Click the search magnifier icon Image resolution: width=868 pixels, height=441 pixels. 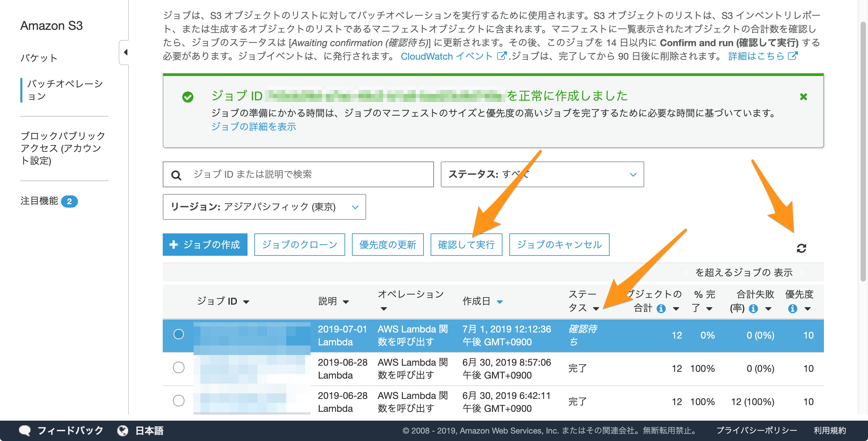tap(176, 175)
